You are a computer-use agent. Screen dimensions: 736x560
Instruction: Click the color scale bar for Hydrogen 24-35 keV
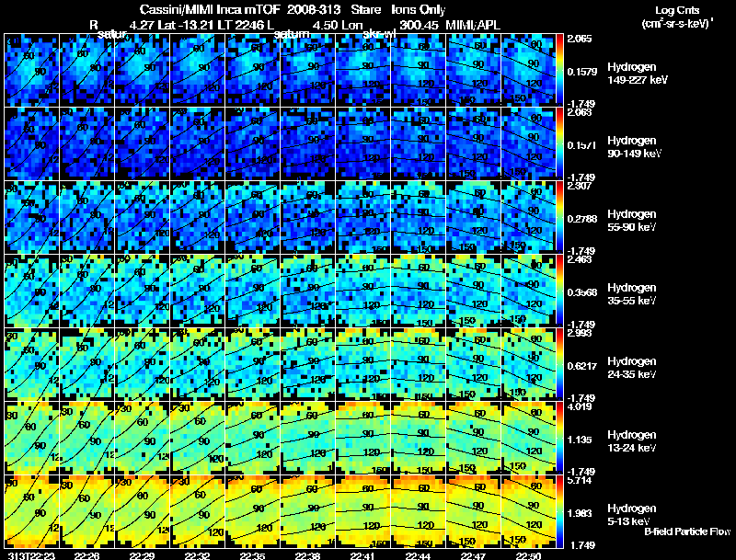559,364
